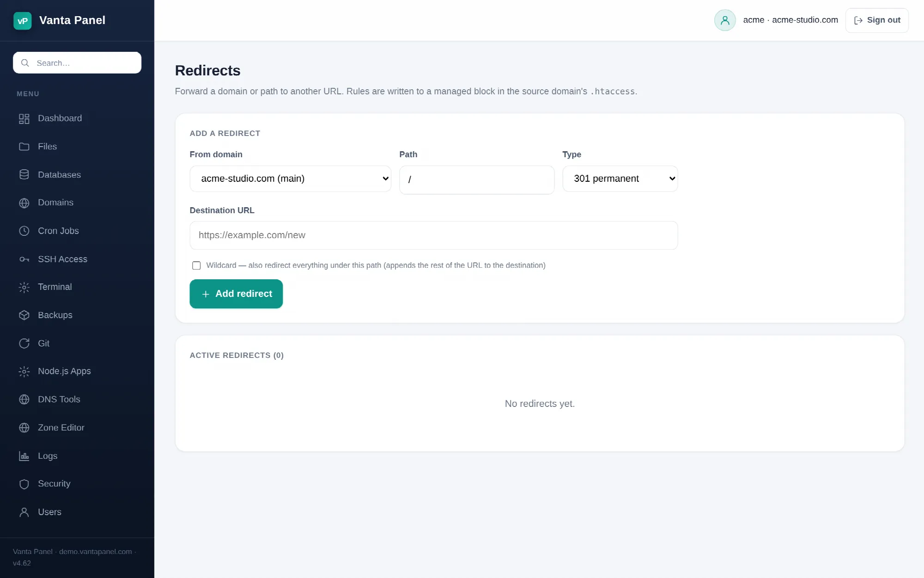
Task: Open the redirect Type dropdown
Action: 620,178
